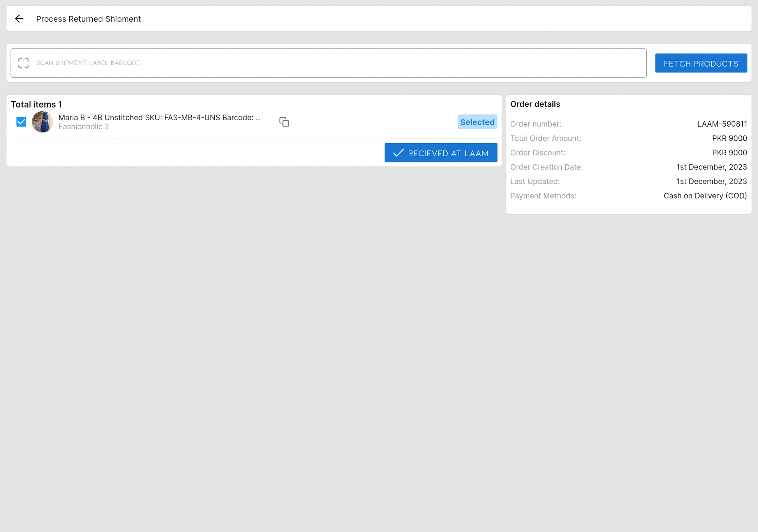Click the barcode scan frame icon
758x532 pixels.
click(x=23, y=63)
